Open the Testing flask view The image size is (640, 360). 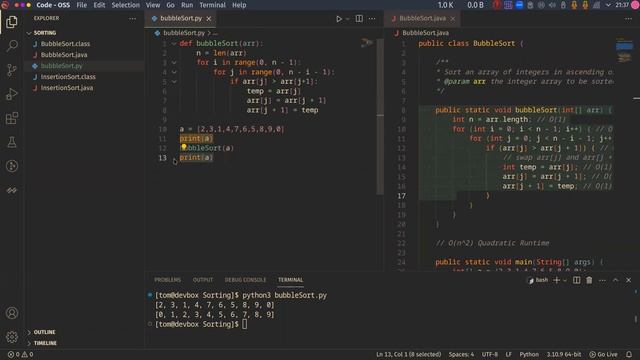12,142
